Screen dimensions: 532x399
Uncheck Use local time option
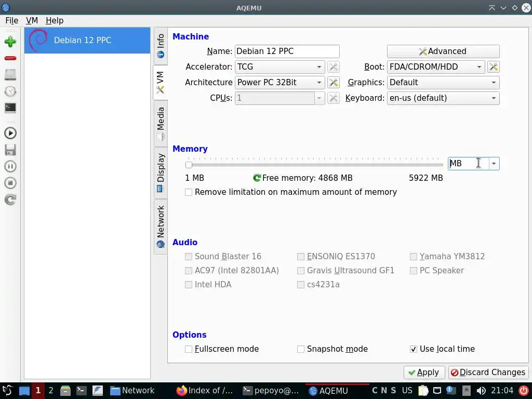[x=413, y=349]
